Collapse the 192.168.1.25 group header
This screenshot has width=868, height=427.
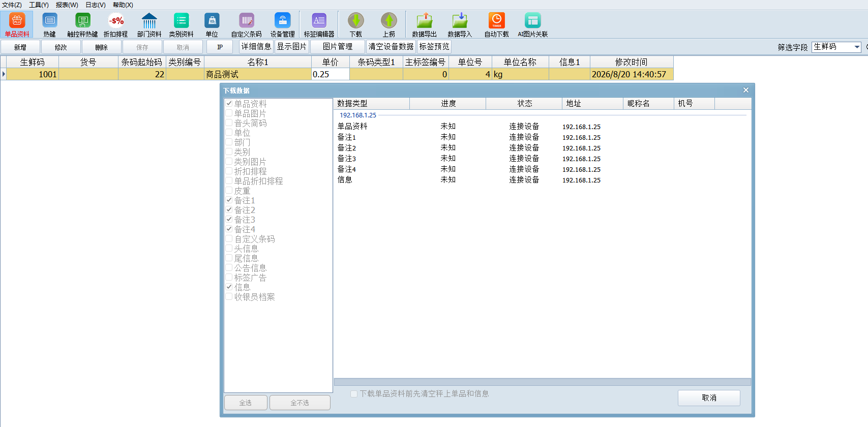click(x=358, y=115)
